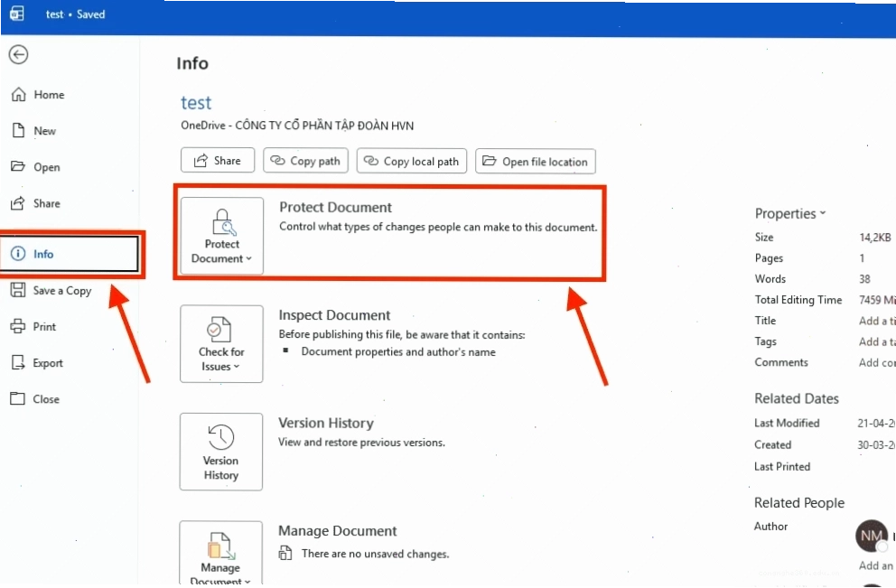Click 'test • Saved' title bar text
The image size is (896, 588).
pos(76,14)
